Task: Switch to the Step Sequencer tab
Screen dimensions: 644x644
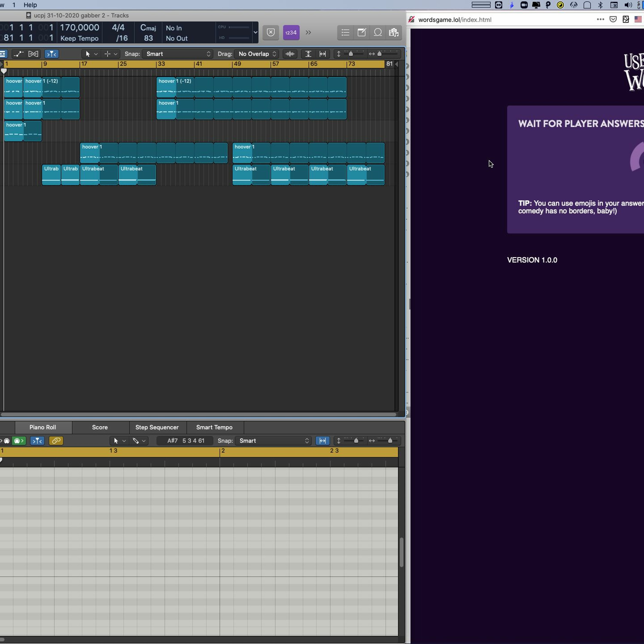Action: tap(157, 427)
